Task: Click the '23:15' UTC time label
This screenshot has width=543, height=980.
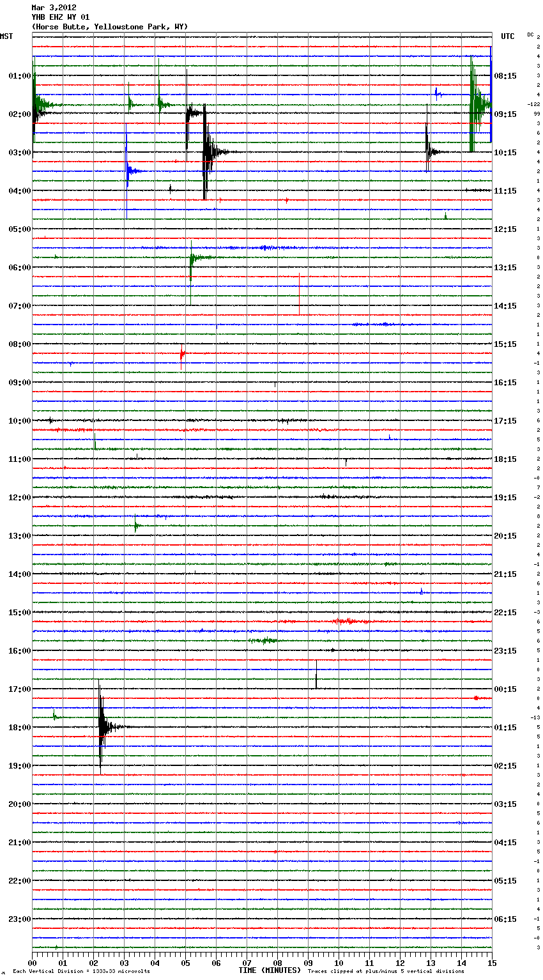Action: (x=505, y=651)
